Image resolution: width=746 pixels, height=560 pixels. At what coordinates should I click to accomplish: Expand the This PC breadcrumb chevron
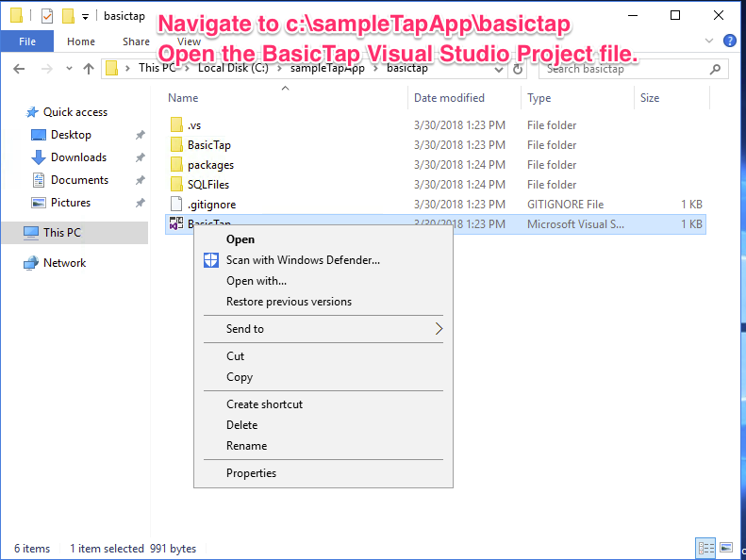(187, 69)
